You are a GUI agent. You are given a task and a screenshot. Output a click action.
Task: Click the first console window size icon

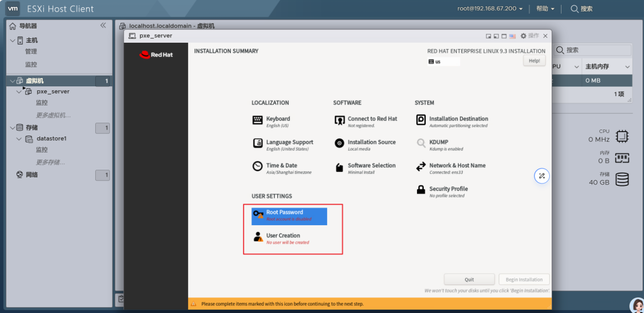pyautogui.click(x=488, y=36)
